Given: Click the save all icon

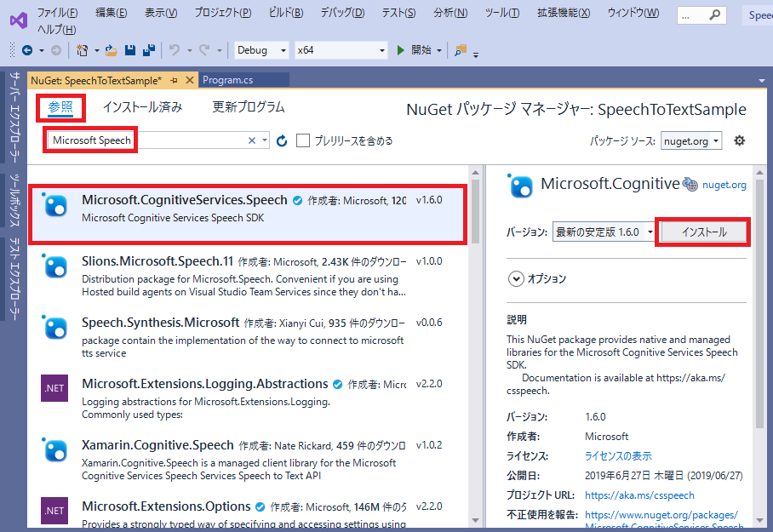Looking at the screenshot, I should click(x=149, y=50).
